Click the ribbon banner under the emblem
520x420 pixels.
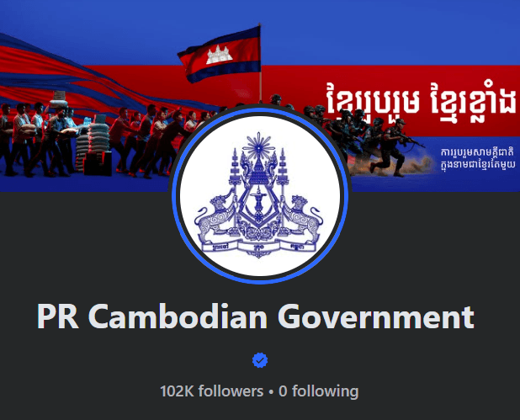(x=258, y=247)
